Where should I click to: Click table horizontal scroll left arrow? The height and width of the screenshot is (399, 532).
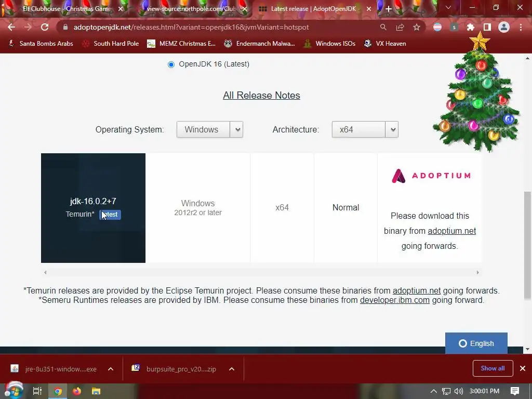point(45,272)
